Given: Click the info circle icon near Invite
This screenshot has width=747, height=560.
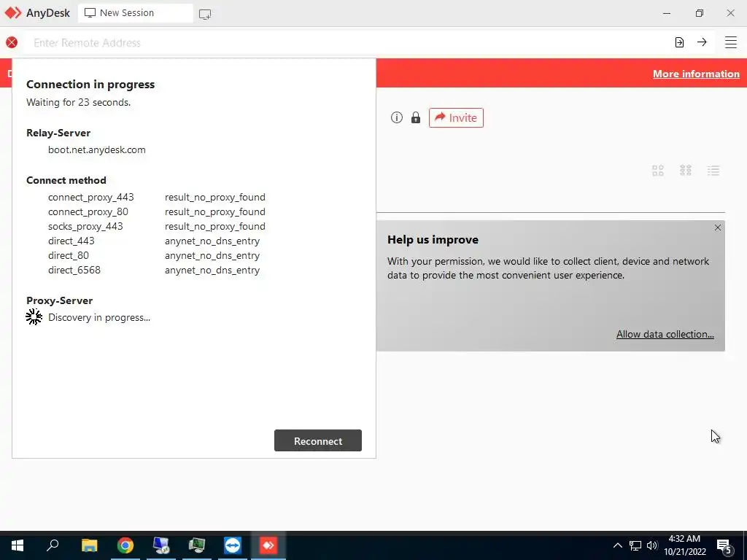Looking at the screenshot, I should pyautogui.click(x=396, y=117).
